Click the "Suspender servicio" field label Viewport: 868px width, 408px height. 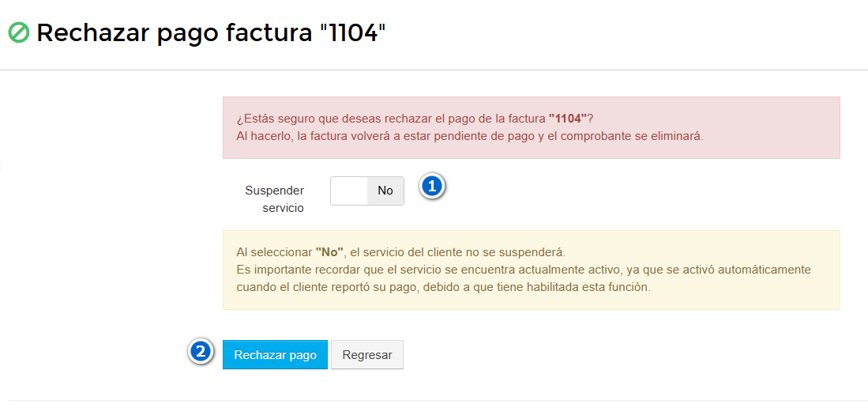pos(275,199)
